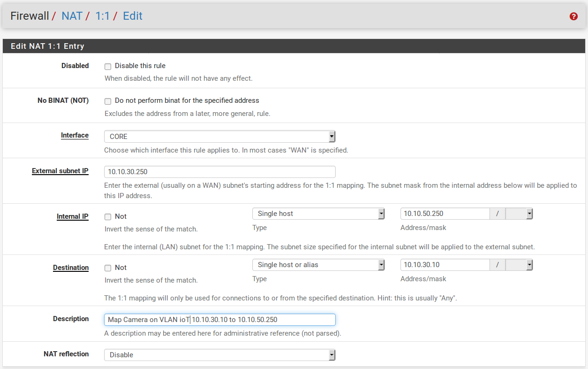Click the red help question mark icon
588x369 pixels.
tap(573, 16)
